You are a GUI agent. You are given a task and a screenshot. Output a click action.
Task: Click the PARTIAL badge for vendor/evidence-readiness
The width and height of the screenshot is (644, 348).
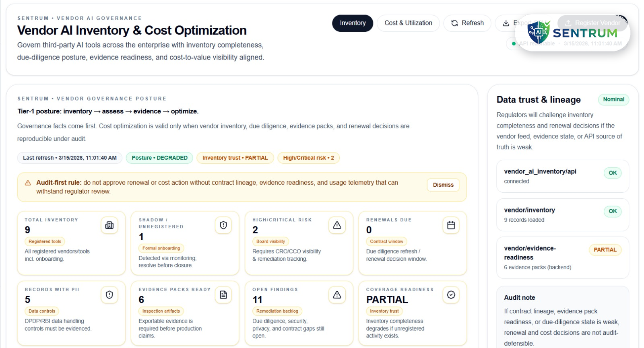[x=605, y=250]
